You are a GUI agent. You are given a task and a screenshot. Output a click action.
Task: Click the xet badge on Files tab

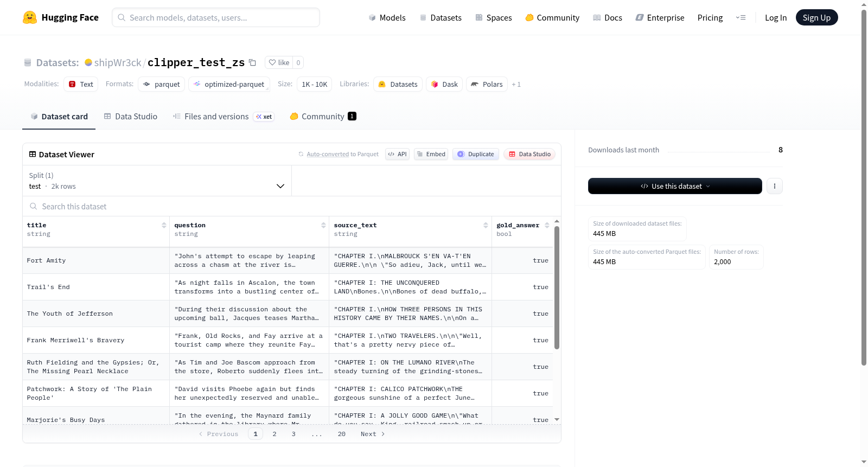click(264, 117)
